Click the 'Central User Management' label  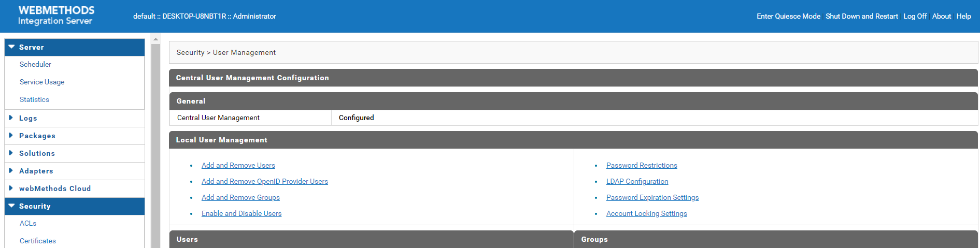point(218,118)
